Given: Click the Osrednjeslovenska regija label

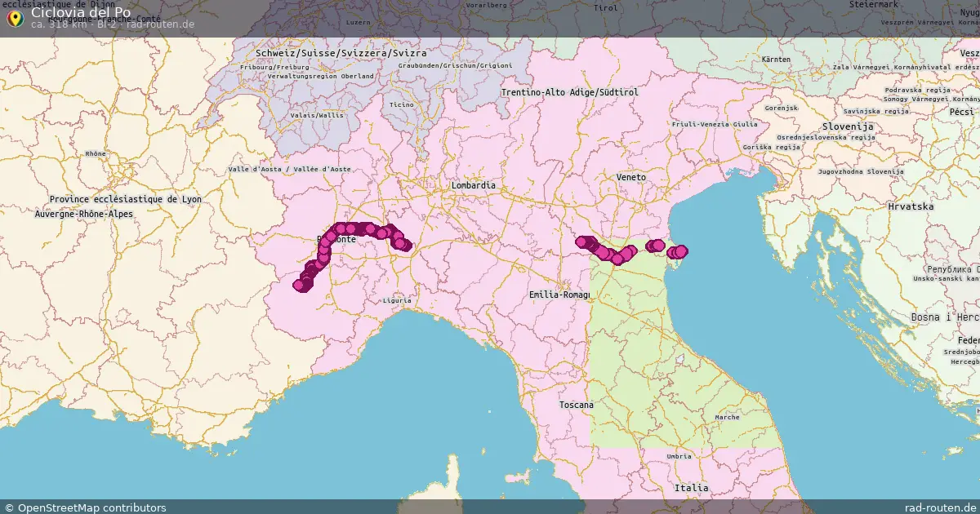Looking at the screenshot, I should coord(826,138).
